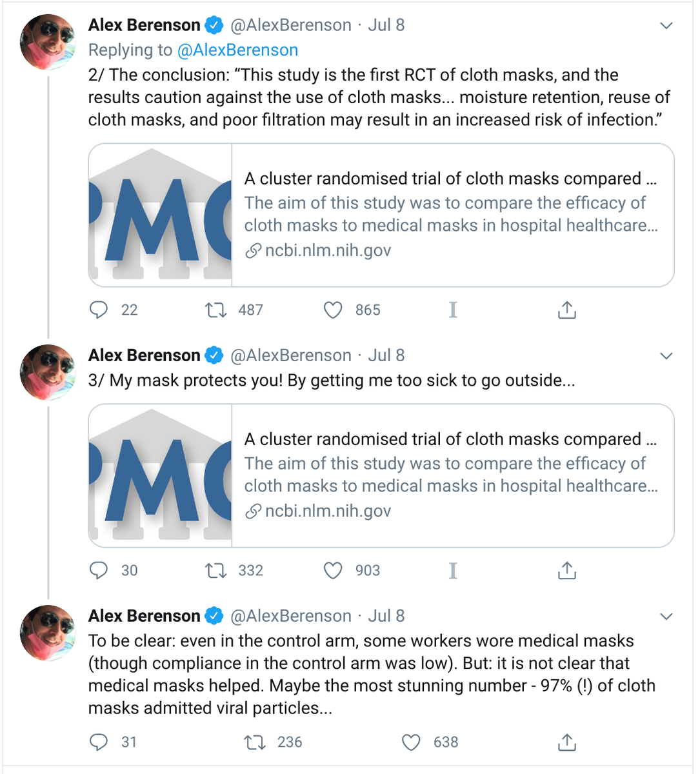Share the 'My mask protects you' tweet
Screen dimensions: 700x774
click(x=566, y=571)
